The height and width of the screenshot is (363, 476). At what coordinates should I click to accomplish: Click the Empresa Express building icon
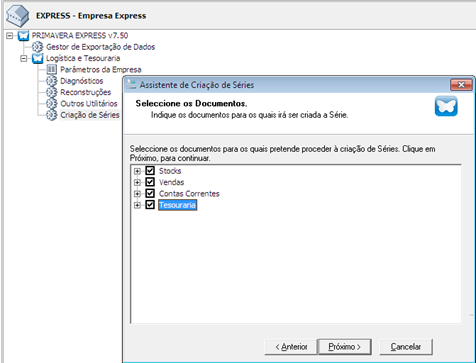pos(18,16)
